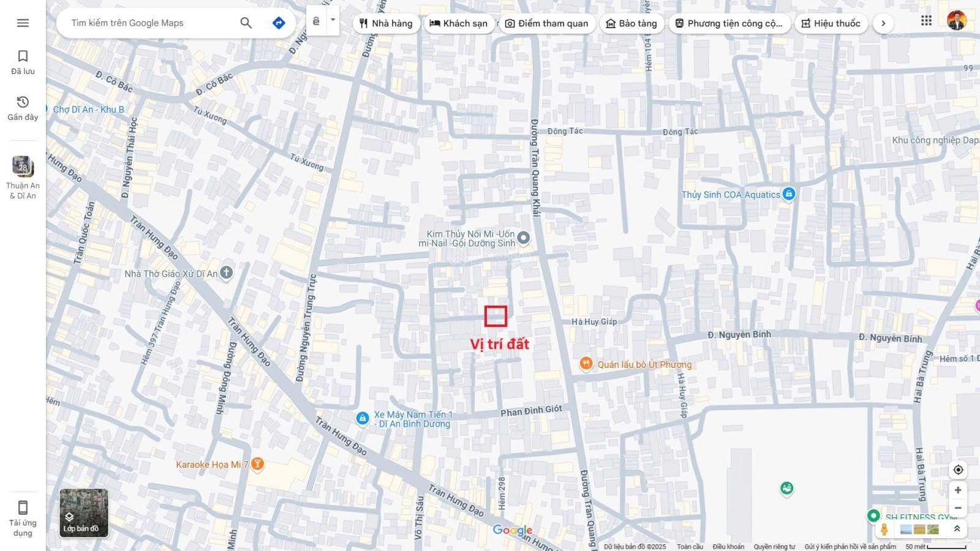This screenshot has height=551, width=980.
Task: Filter by Khách sạn hotels
Action: click(x=459, y=23)
